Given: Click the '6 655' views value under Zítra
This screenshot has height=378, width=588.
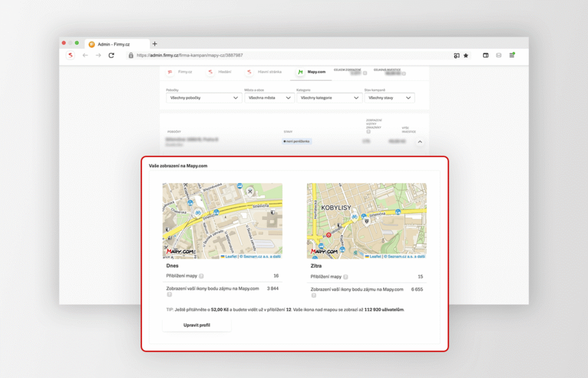Looking at the screenshot, I should (417, 289).
